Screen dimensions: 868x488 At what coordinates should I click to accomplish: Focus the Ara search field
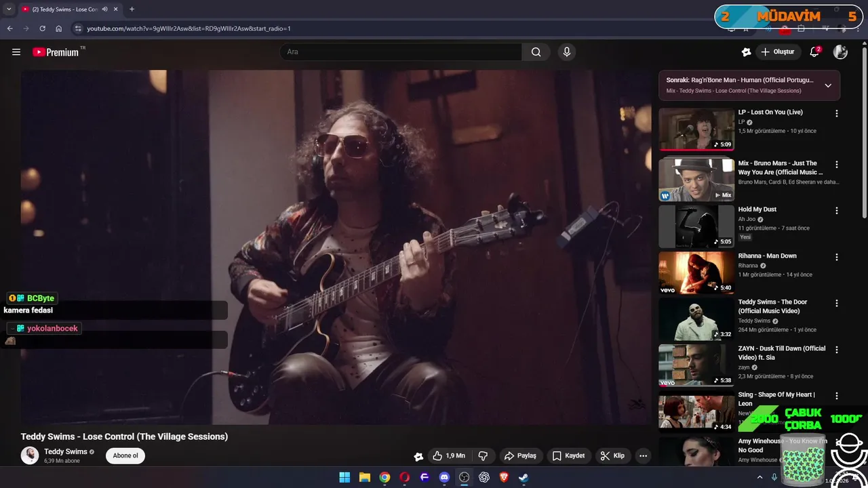tap(400, 52)
